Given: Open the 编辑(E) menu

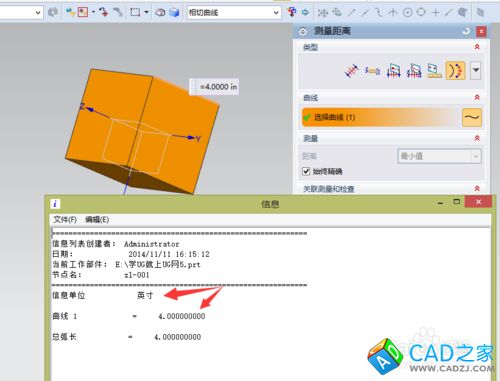Looking at the screenshot, I should tap(97, 220).
